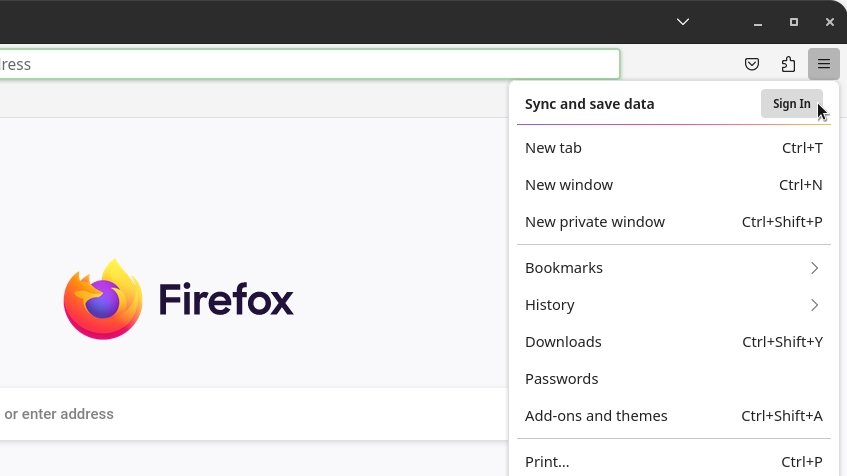Expand the Bookmarks submenu
Viewport: 847px width, 476px height.
(674, 268)
